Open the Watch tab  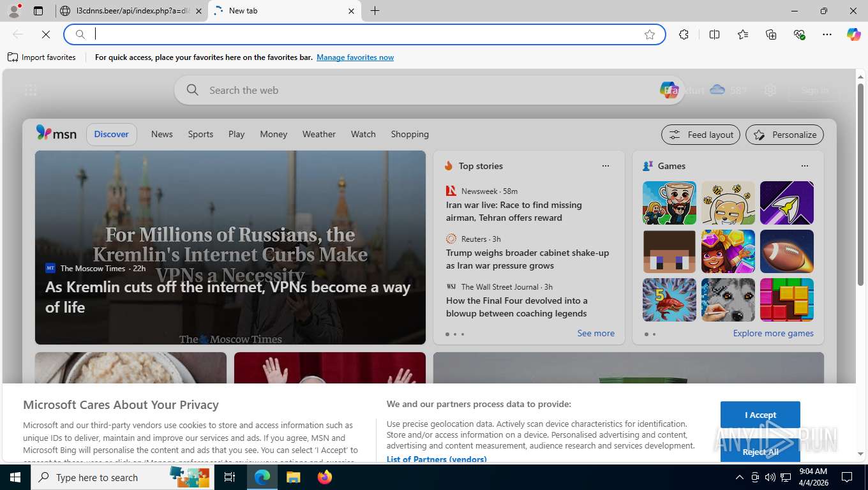coord(363,134)
